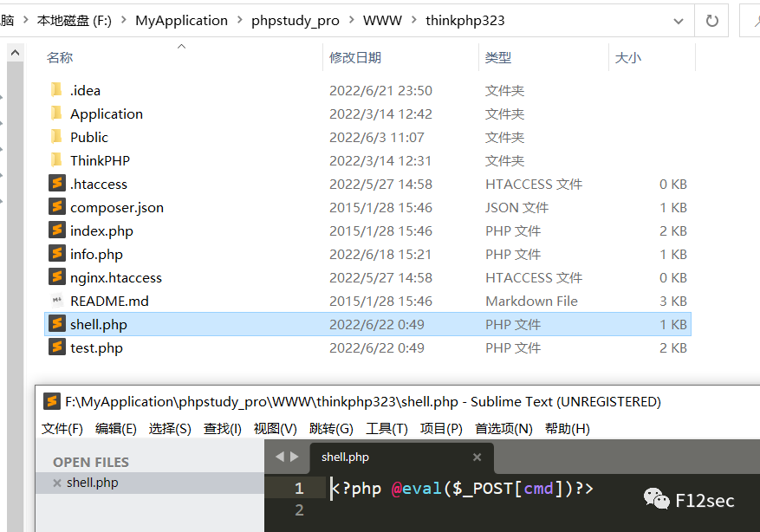760x532 pixels.
Task: Click date 2022/6/21 23:50 cell
Action: [380, 91]
